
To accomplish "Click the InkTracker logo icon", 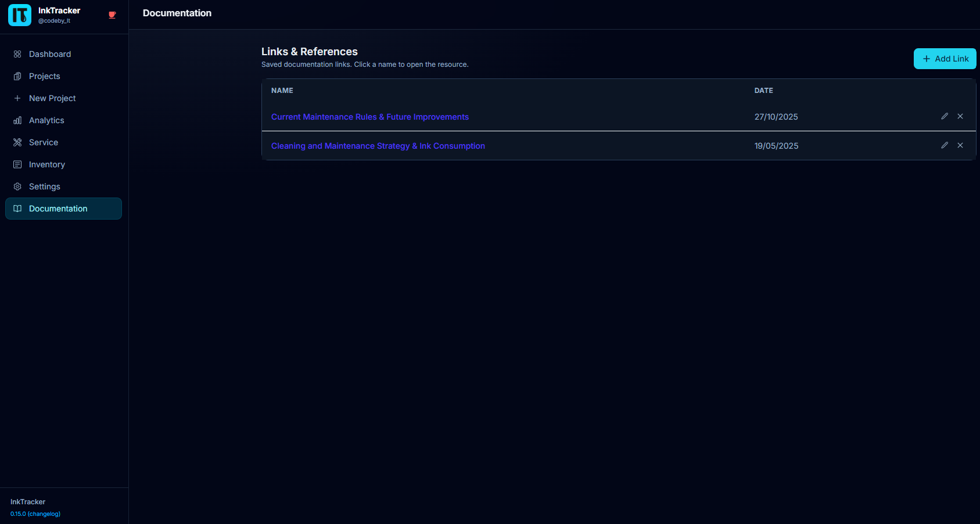I will [20, 15].
